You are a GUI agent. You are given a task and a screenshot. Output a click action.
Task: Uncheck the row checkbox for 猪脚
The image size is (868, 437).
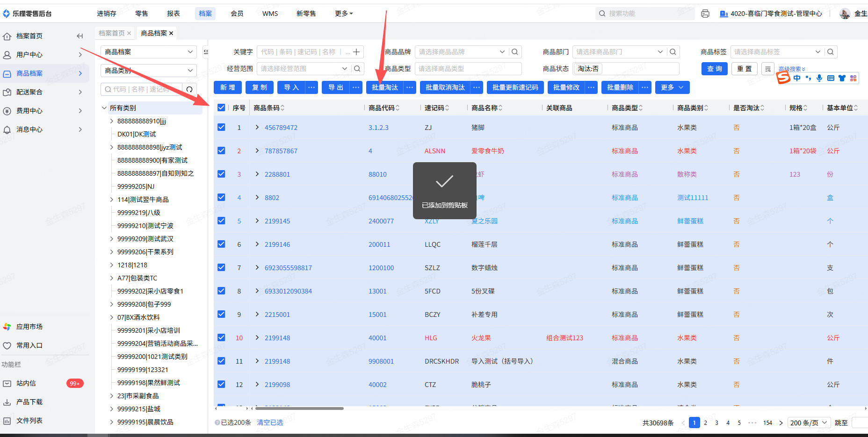click(222, 127)
